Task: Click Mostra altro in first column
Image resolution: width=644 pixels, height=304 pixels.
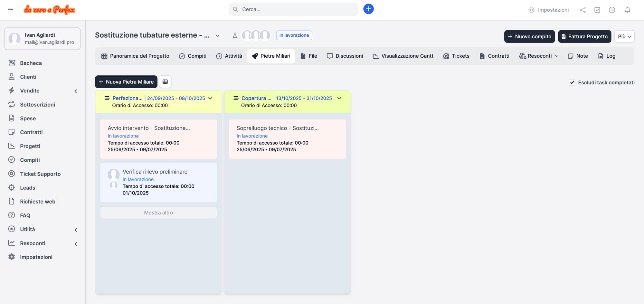Action: 158,213
